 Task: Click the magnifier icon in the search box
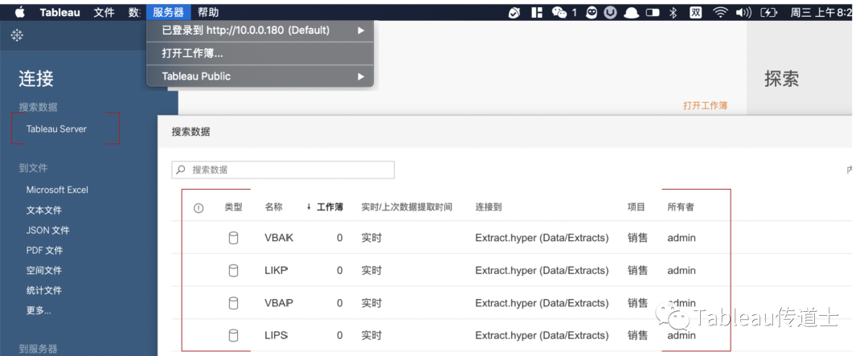[181, 170]
